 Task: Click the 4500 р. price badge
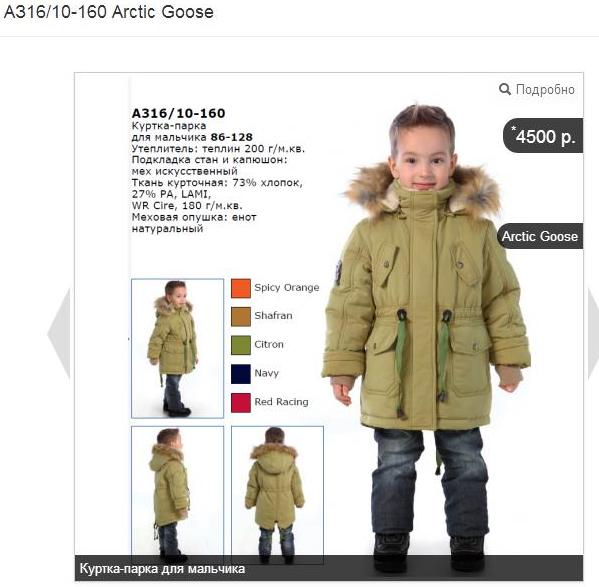(543, 136)
